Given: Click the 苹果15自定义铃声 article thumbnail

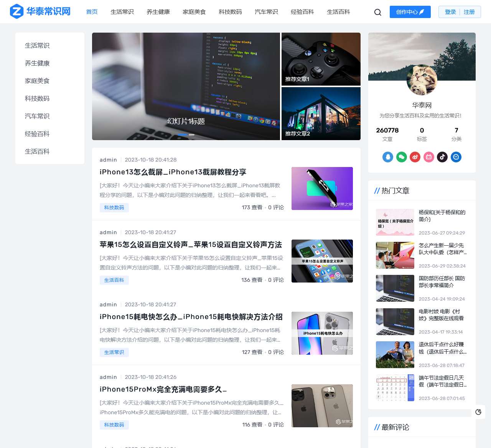Looking at the screenshot, I should click(x=322, y=261).
